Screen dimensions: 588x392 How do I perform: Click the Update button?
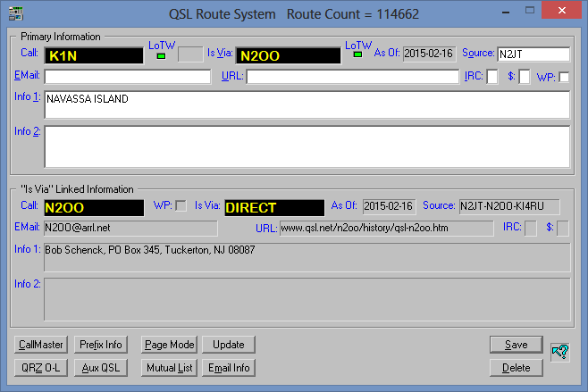(x=228, y=345)
